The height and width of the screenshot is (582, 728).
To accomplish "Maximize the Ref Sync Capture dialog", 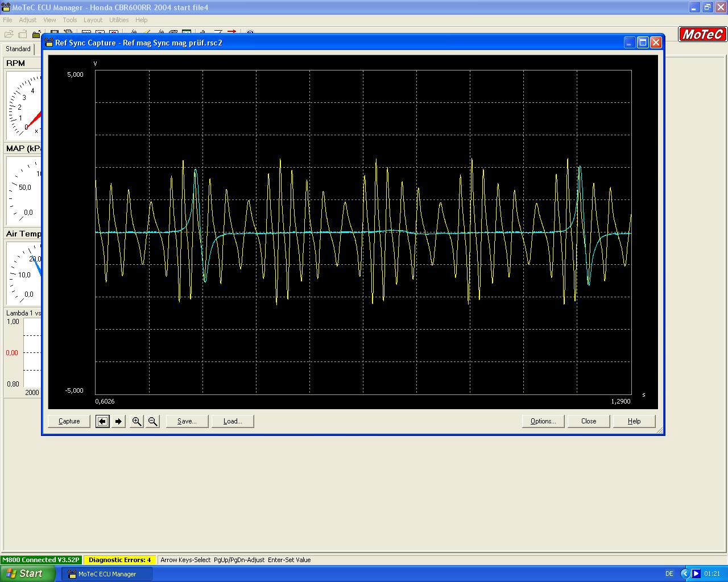I will (643, 43).
